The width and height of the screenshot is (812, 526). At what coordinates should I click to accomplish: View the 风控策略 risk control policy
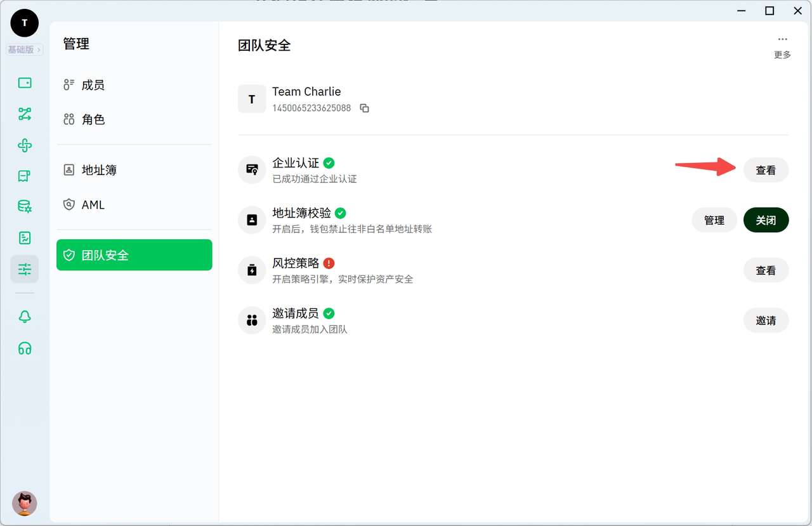(766, 270)
